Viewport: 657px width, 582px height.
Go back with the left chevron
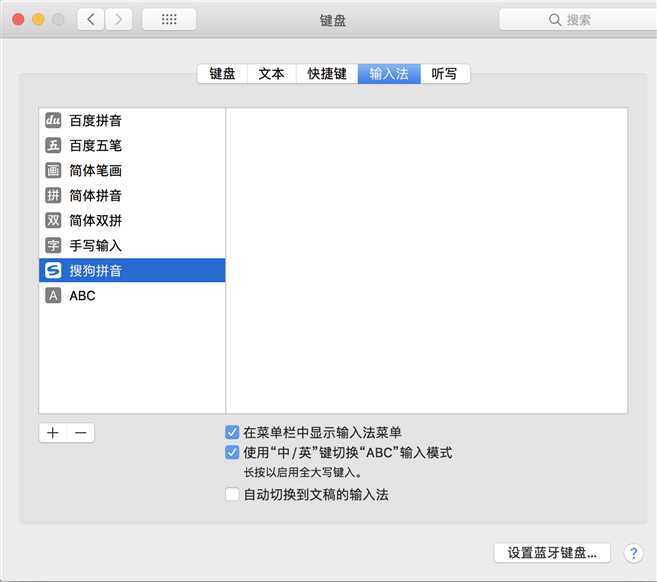point(91,19)
